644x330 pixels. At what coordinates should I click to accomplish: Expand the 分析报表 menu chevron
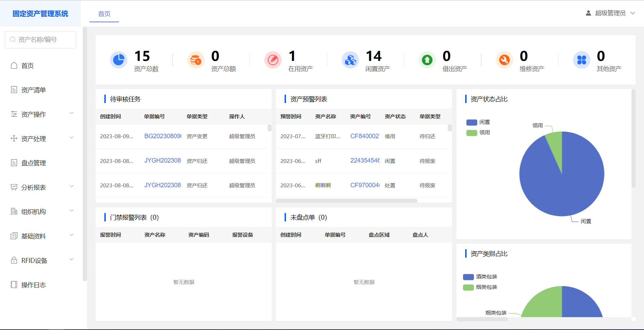click(72, 186)
